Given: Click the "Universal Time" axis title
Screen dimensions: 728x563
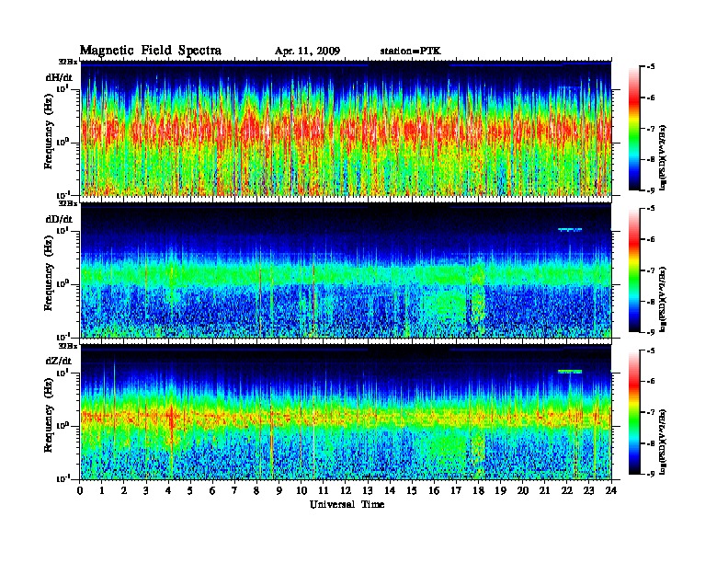Looking at the screenshot, I should 347,504.
